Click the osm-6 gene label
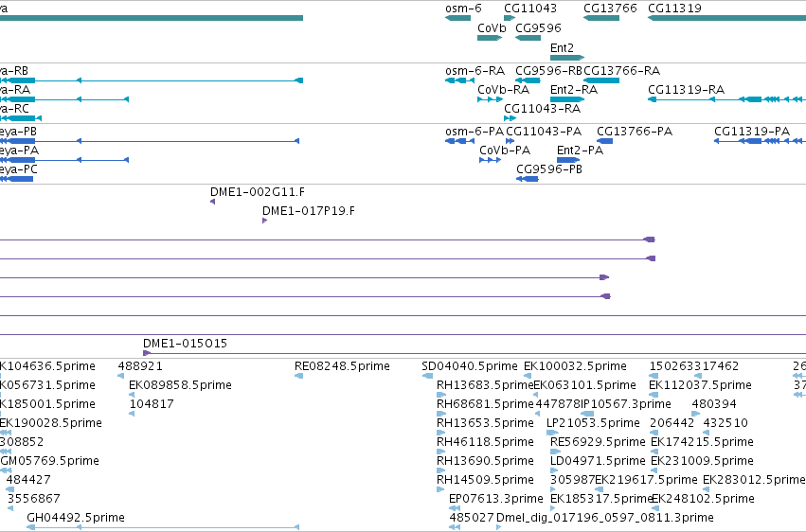This screenshot has width=806, height=532. [x=463, y=9]
